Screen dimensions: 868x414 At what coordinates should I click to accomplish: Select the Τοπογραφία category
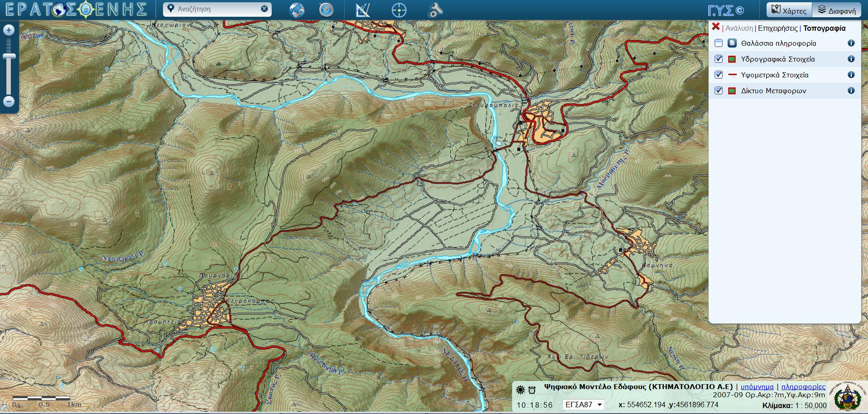coord(824,28)
